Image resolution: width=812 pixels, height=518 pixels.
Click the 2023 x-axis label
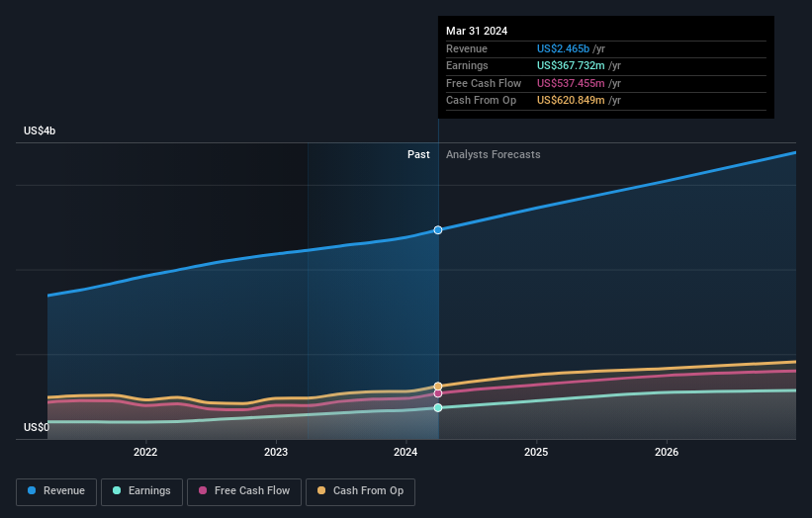click(276, 453)
